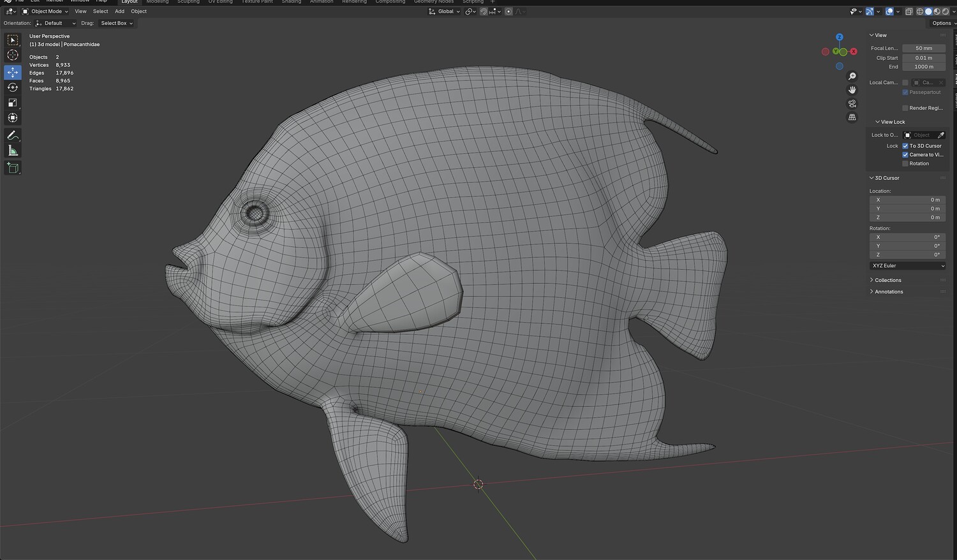Screen dimensions: 957x560
Task: Switch to the Modeling workspace tab
Action: pos(158,2)
